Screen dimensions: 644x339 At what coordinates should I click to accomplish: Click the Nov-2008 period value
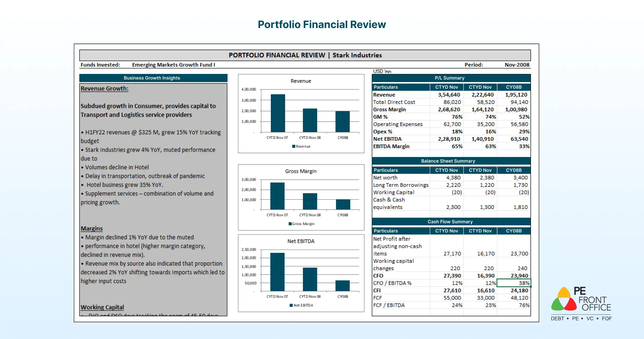[517, 65]
